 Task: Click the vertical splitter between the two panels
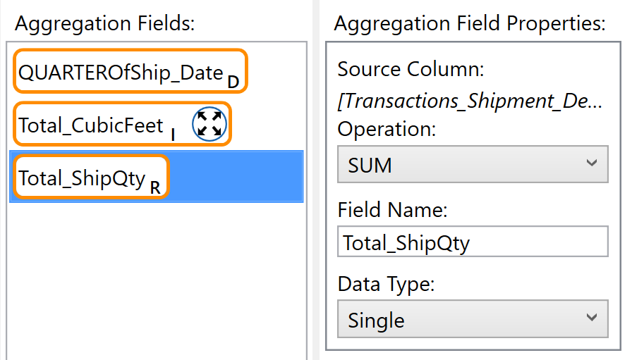tap(316, 180)
